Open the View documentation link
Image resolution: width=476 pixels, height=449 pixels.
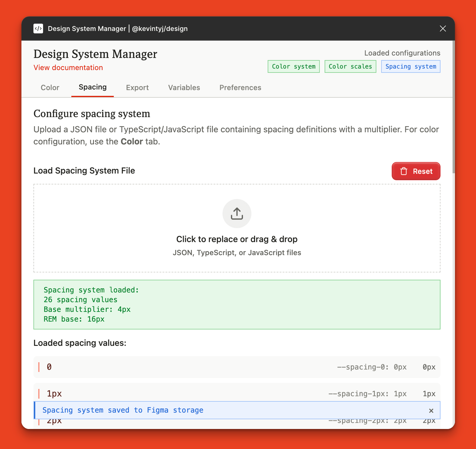coord(68,68)
